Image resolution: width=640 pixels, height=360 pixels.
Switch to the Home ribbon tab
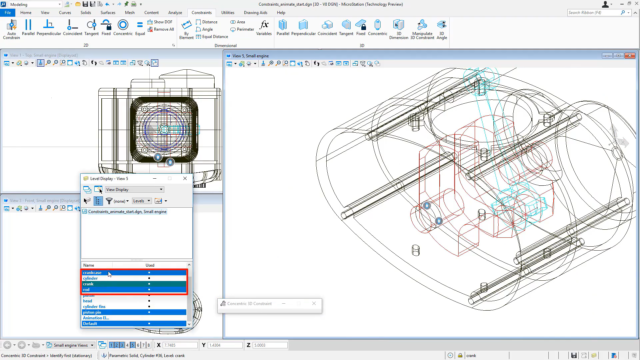coord(26,13)
